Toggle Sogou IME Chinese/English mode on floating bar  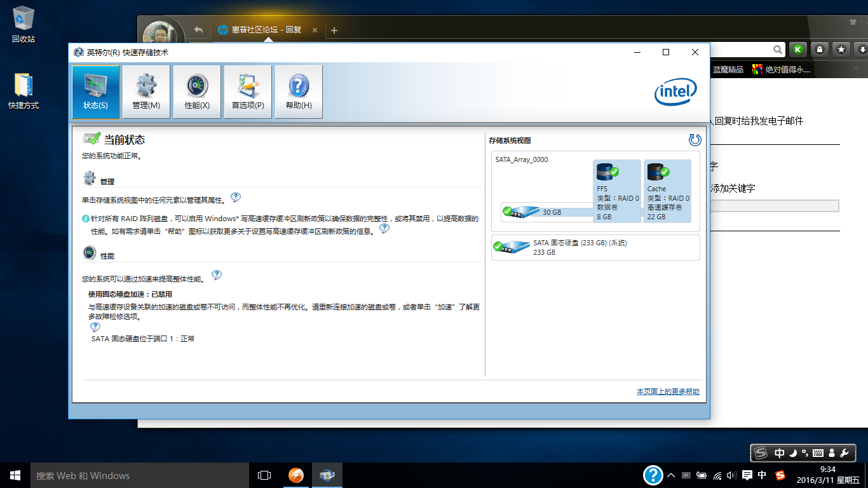780,453
